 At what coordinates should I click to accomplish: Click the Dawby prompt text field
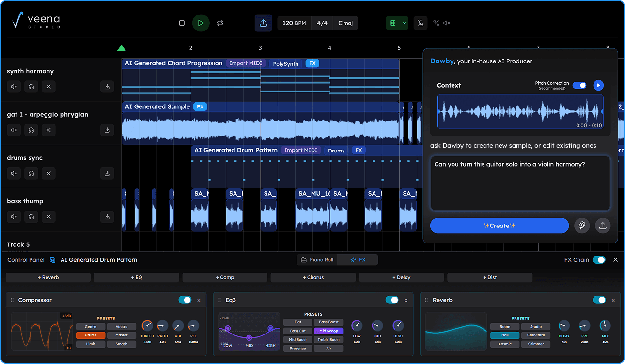coord(520,183)
